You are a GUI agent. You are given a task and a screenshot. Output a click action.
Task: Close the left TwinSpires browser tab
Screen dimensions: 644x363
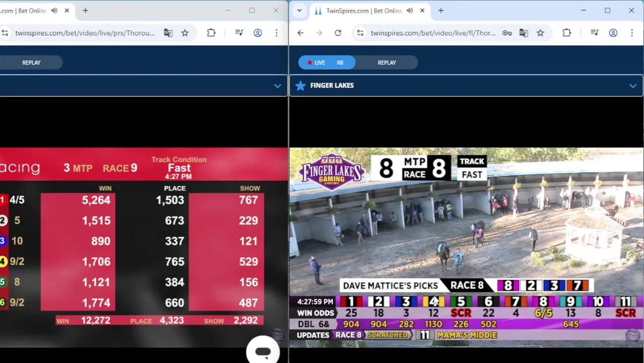point(67,11)
